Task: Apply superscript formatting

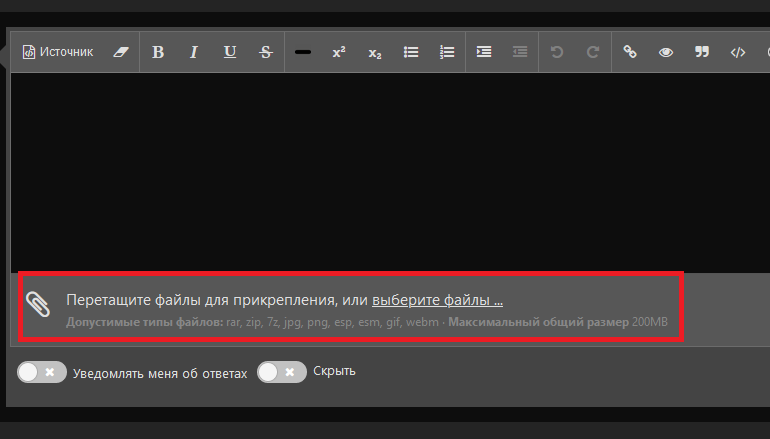Action: coord(339,52)
